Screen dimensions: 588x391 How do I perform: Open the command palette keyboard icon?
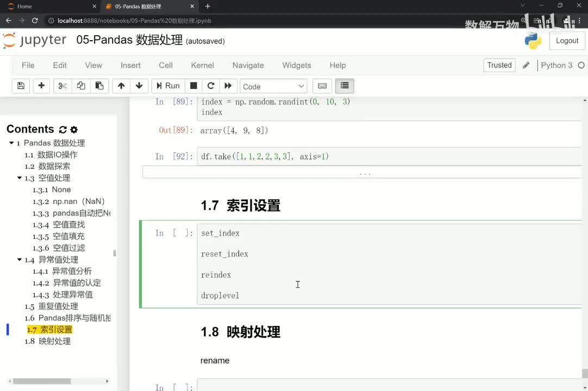tap(322, 86)
